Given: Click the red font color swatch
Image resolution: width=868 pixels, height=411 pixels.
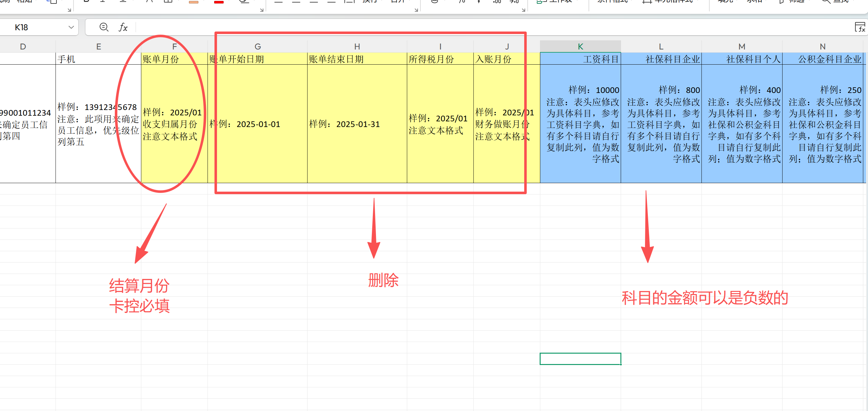Looking at the screenshot, I should (x=219, y=2).
